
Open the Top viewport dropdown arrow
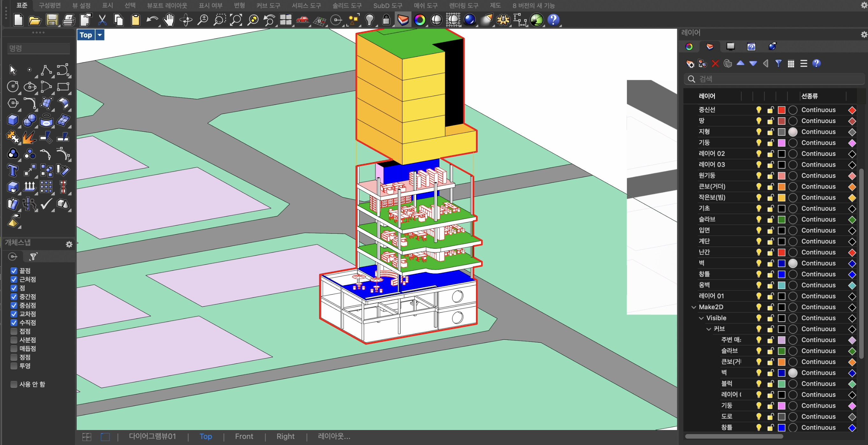[x=100, y=35]
